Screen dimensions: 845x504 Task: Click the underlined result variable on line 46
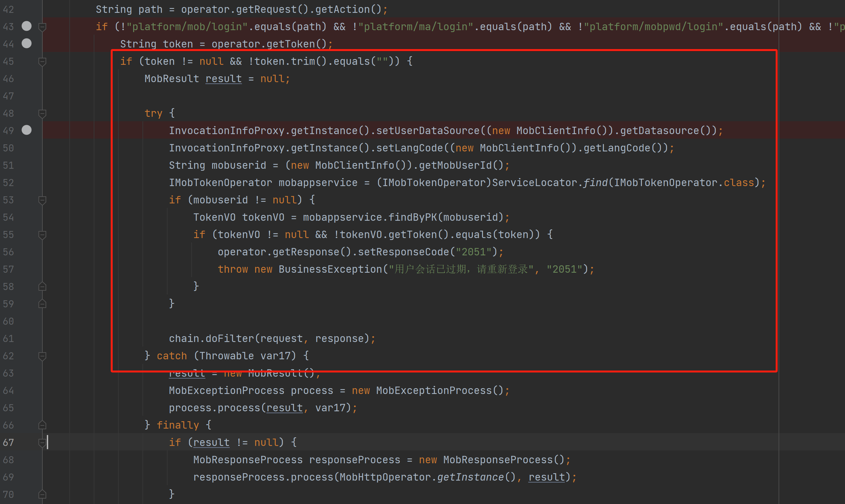223,79
